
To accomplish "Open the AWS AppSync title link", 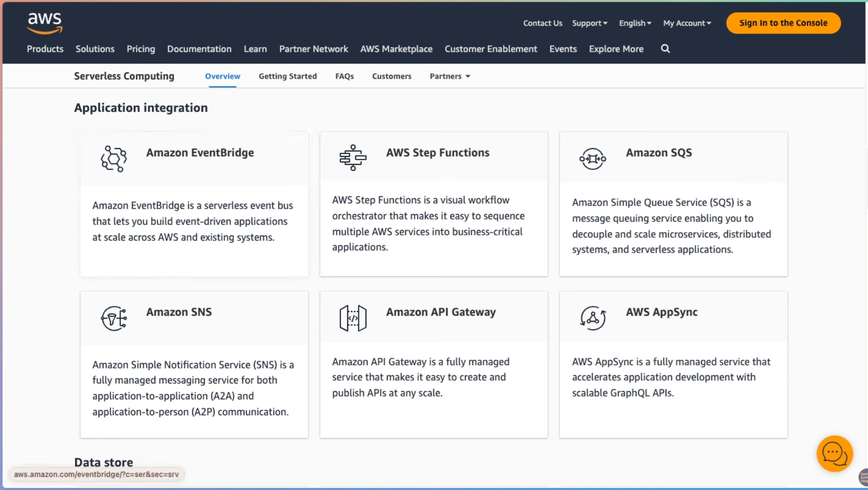I will click(661, 312).
